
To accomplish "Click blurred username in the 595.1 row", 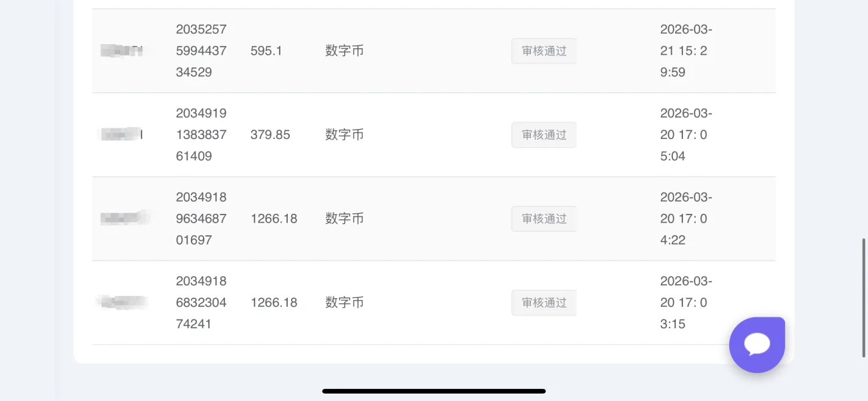I will coord(122,51).
